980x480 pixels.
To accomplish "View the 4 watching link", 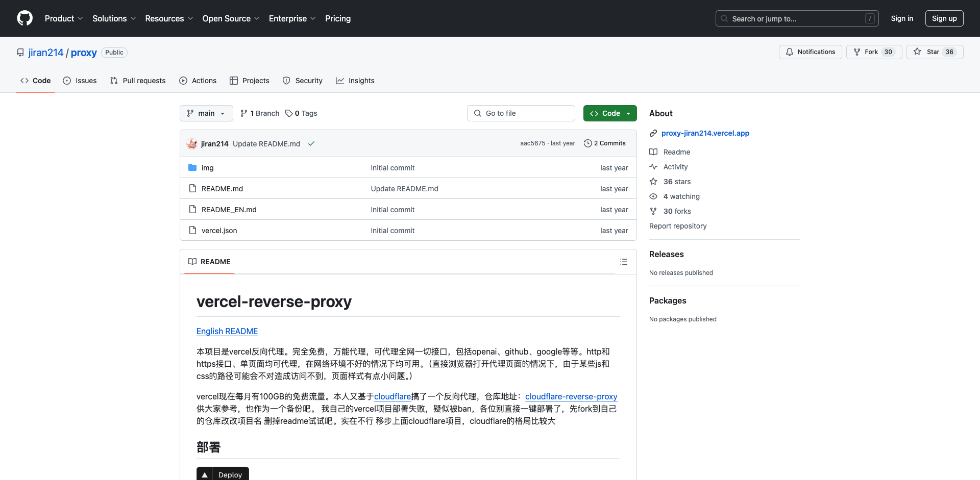I will point(675,196).
